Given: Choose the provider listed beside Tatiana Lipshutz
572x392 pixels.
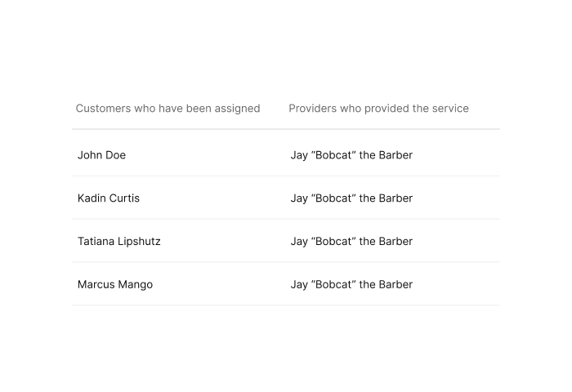Looking at the screenshot, I should 351,242.
